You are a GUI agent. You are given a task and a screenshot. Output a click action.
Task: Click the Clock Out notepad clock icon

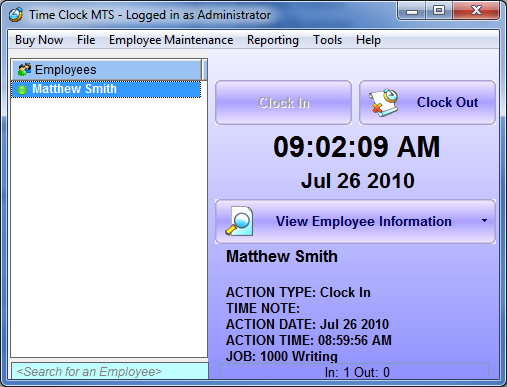pyautogui.click(x=384, y=102)
